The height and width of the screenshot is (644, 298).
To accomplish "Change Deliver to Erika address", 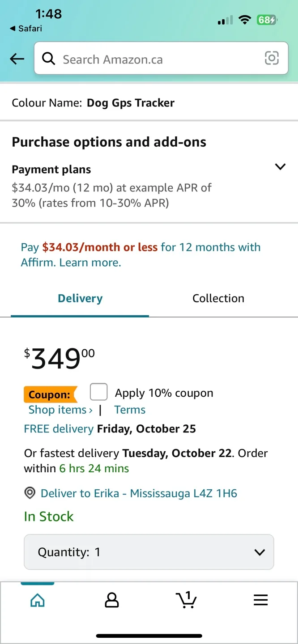I will (139, 493).
